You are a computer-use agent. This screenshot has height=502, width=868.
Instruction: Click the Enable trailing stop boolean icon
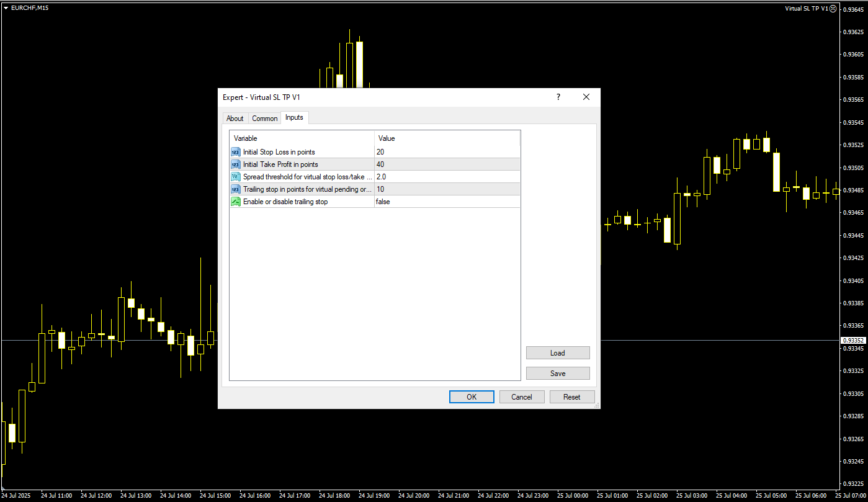click(x=235, y=202)
